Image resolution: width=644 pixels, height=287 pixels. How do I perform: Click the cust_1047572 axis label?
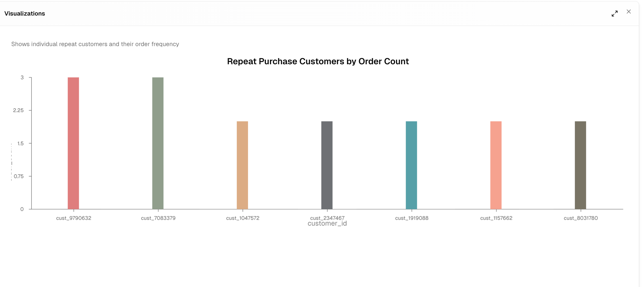click(243, 218)
